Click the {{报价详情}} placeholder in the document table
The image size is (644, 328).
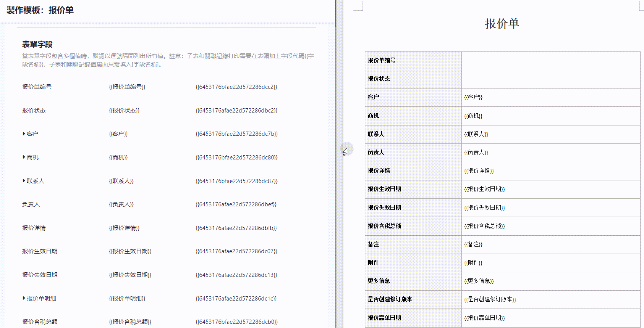[479, 171]
